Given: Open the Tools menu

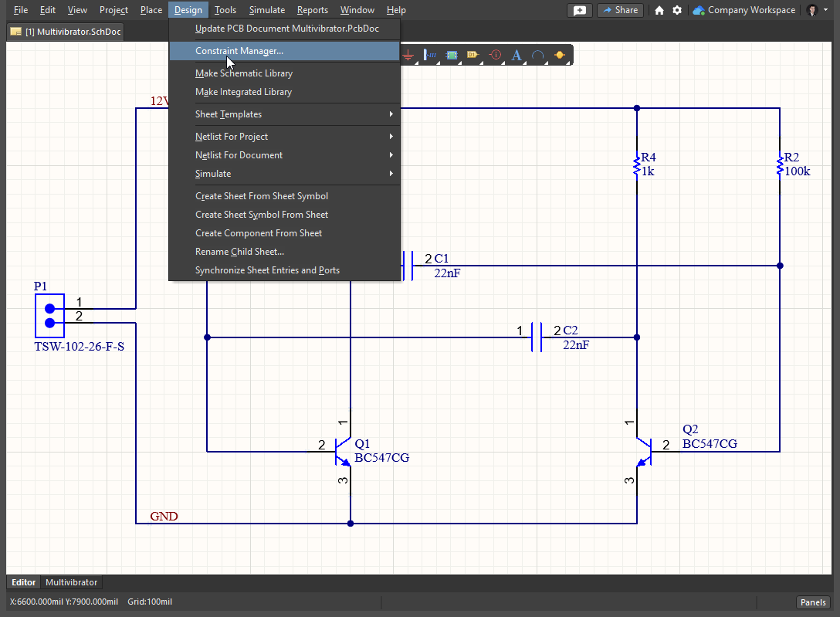Looking at the screenshot, I should 225,10.
